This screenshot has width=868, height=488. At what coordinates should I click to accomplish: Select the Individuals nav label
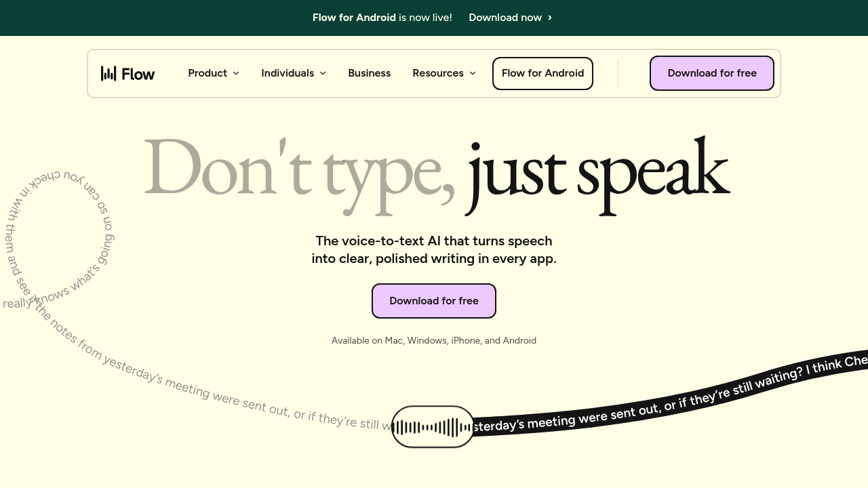[x=288, y=73]
